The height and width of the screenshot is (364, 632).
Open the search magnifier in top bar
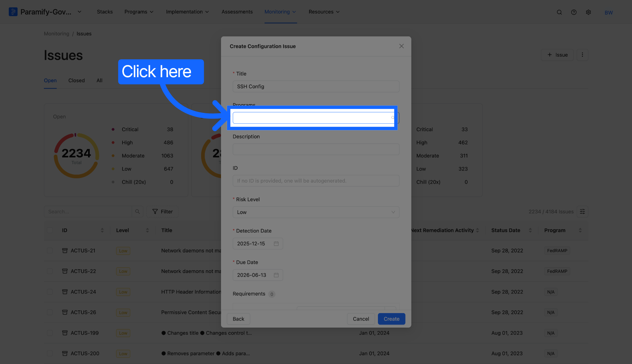[559, 12]
